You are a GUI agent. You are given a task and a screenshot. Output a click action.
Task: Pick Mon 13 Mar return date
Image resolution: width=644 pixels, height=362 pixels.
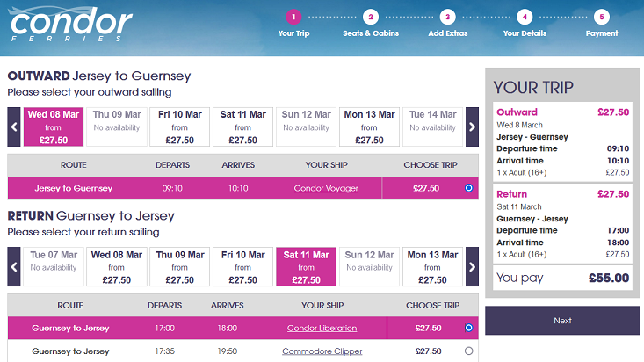(x=432, y=267)
